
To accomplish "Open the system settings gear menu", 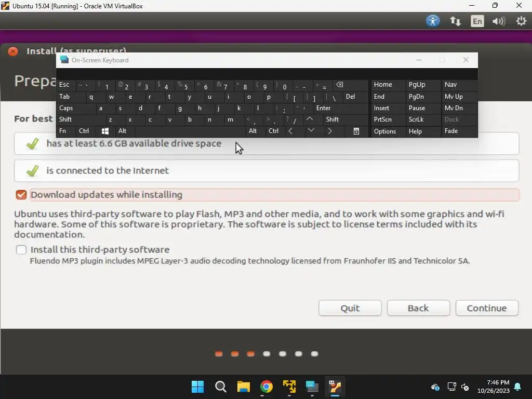I will (521, 21).
